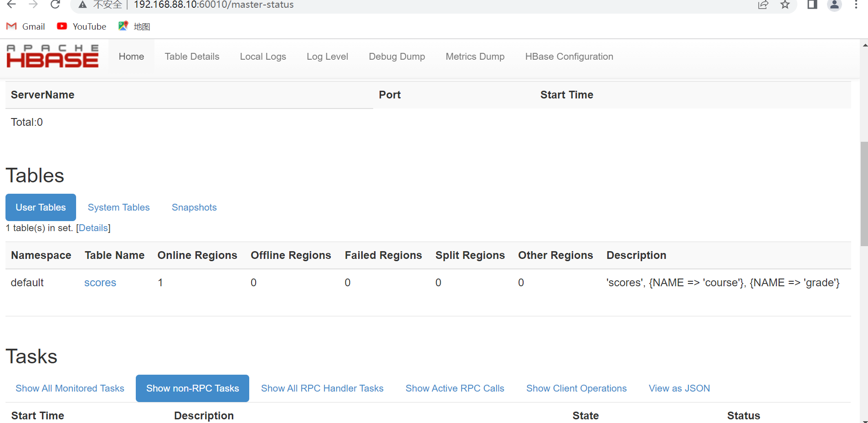
Task: Click the Table Name column header
Action: (x=114, y=255)
